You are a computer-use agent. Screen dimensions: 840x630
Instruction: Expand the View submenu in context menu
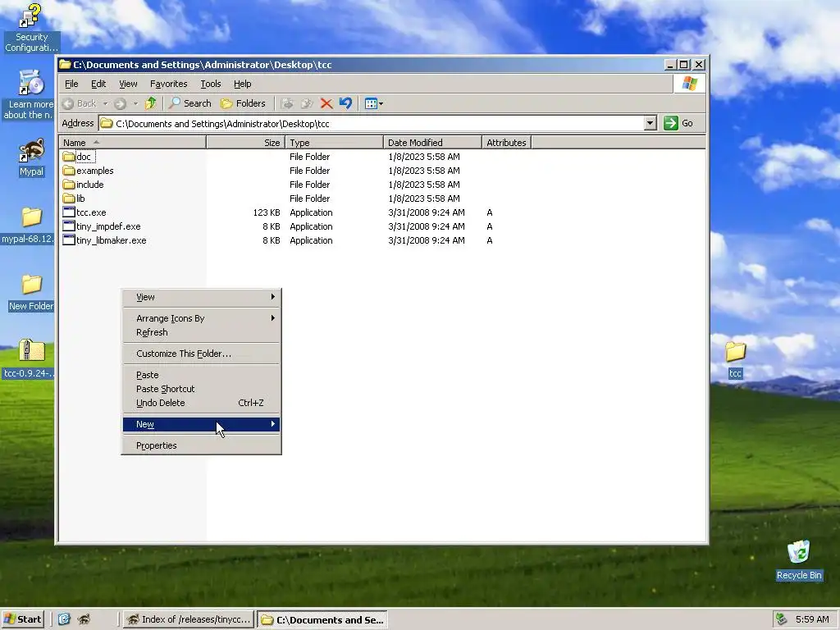202,297
